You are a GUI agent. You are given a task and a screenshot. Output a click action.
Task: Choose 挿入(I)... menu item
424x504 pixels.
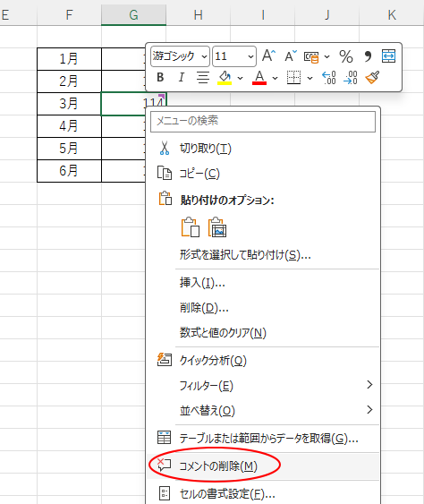(263, 283)
